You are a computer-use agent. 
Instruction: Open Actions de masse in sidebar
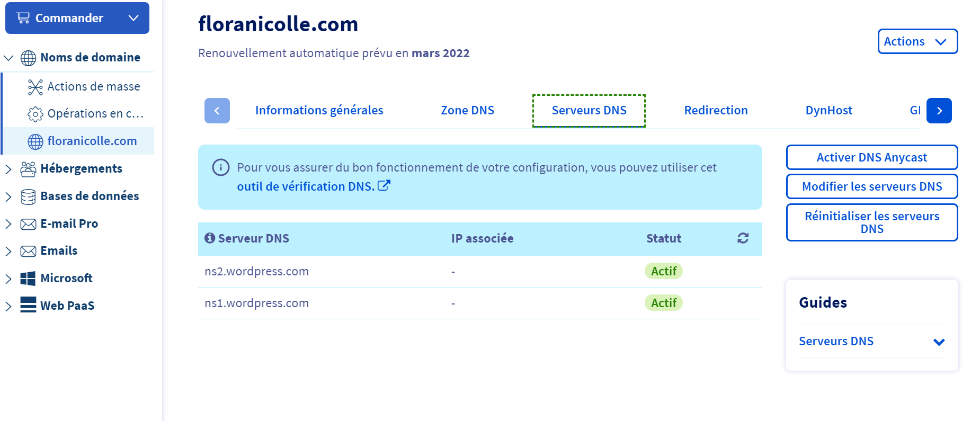click(93, 87)
